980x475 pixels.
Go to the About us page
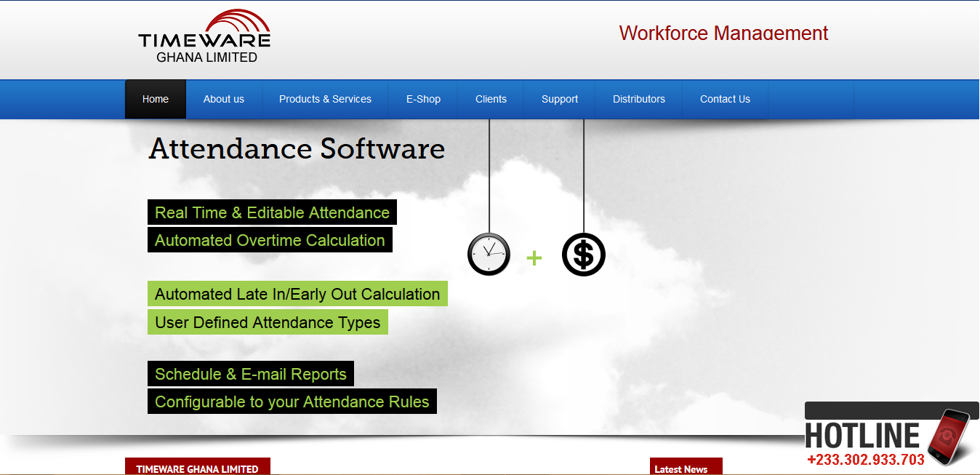[x=224, y=99]
